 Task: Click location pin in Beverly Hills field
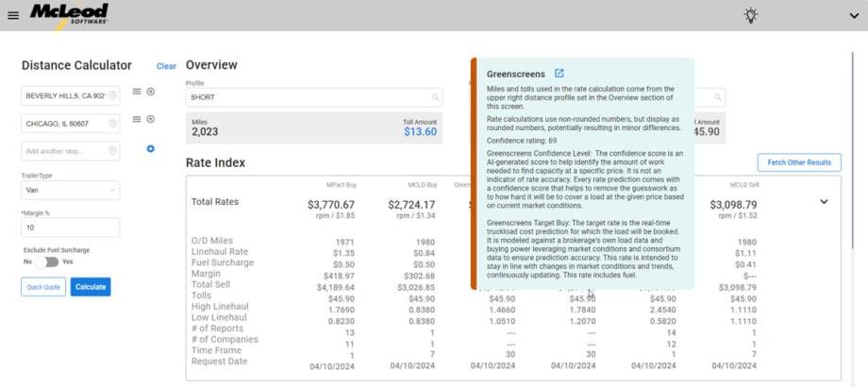click(x=112, y=95)
